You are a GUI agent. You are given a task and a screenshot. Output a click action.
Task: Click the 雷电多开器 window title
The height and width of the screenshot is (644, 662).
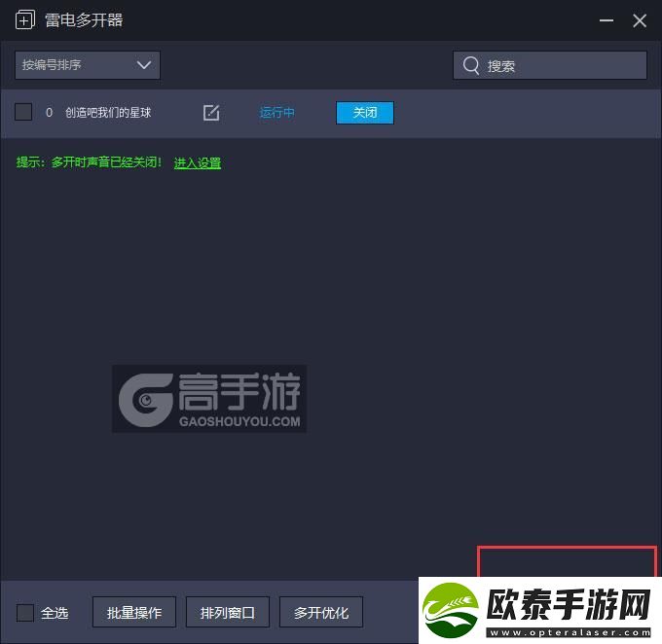(x=84, y=20)
